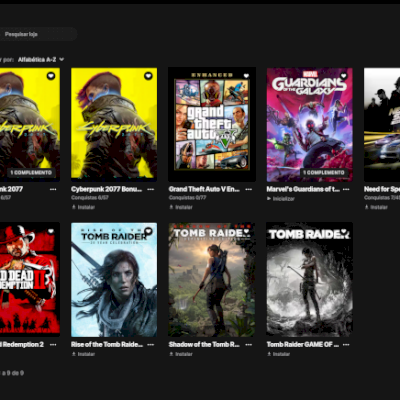Click the Rise of the Tomb Raide... title
The height and width of the screenshot is (400, 400).
click(107, 345)
